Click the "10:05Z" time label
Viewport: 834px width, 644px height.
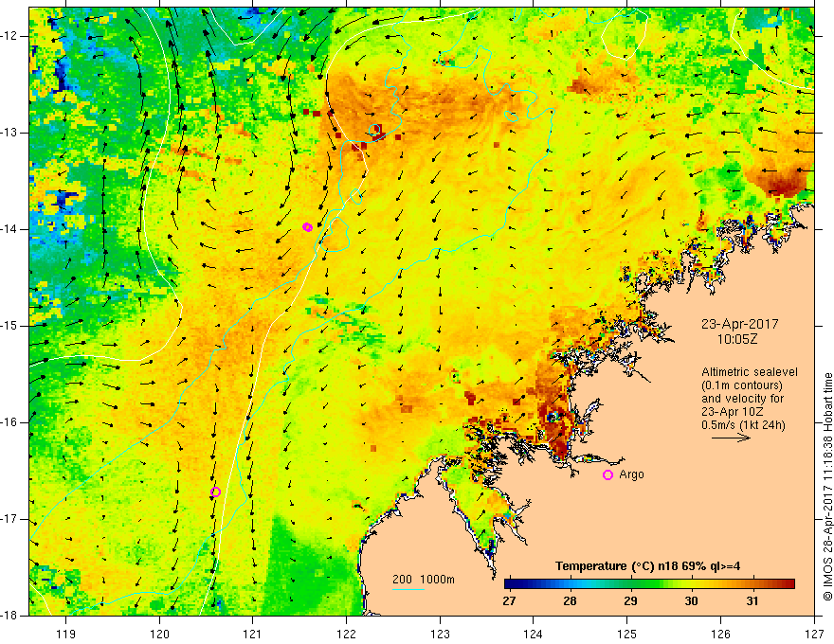pos(736,339)
